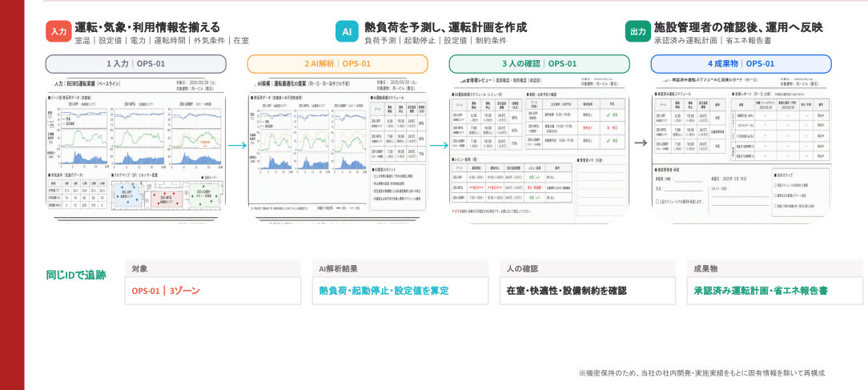Click the subtitle 室温｜設定値｜電力｜運転時間｜外気条件｜在室
Image resolution: width=868 pixels, height=390 pixels.
click(162, 40)
